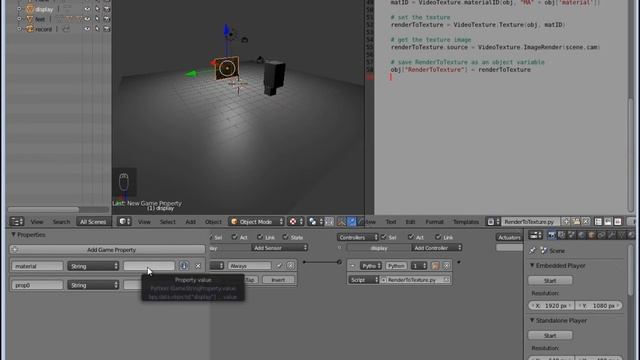Screen dimensions: 640x360
Task: Select the translate manipulator arrow icon
Action: pos(351,222)
